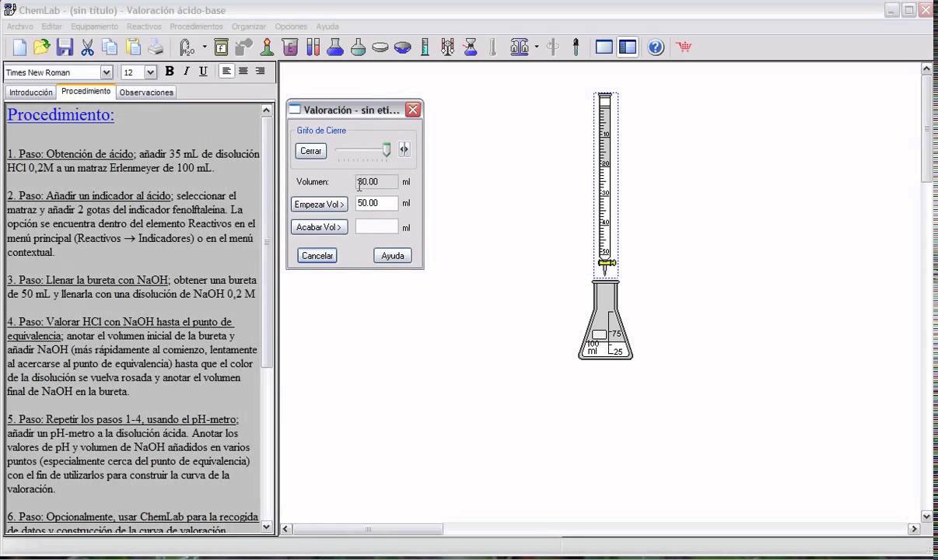938x560 pixels.
Task: Click the red shopping cart icon
Action: tap(684, 47)
